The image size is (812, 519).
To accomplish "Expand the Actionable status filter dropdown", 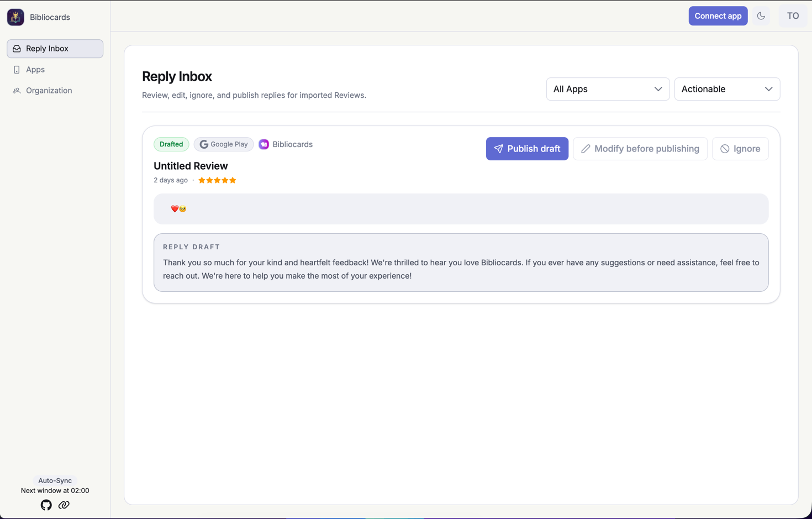I will pyautogui.click(x=727, y=89).
